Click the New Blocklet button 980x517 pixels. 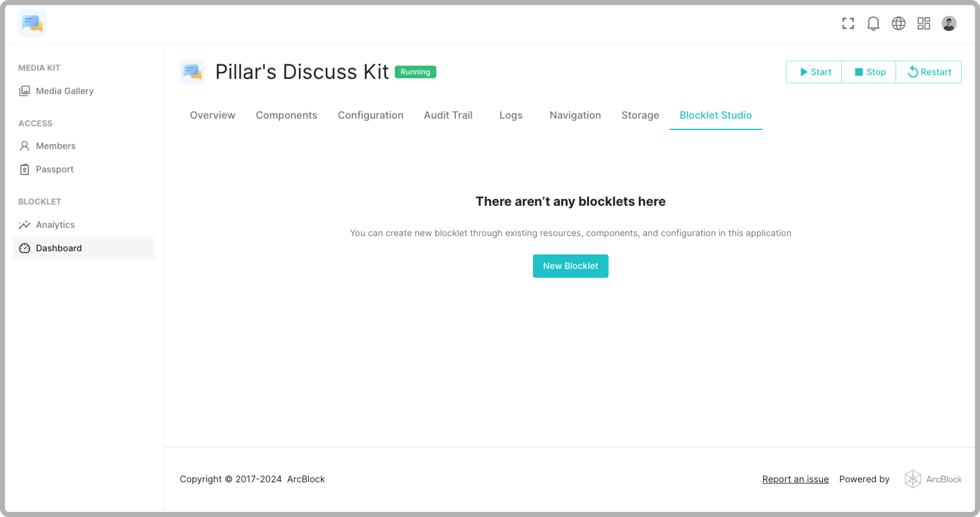[570, 266]
